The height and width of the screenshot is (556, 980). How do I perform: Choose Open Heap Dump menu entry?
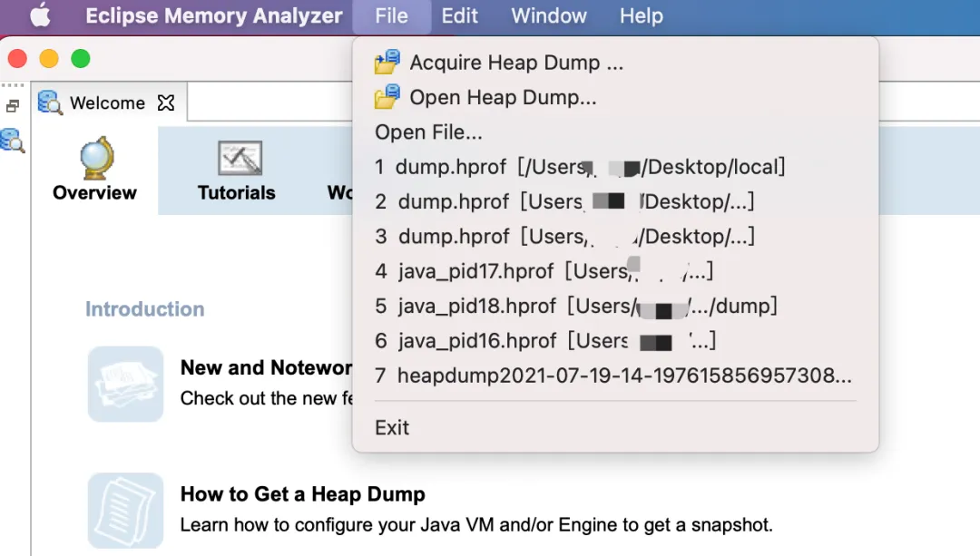[x=615, y=97]
